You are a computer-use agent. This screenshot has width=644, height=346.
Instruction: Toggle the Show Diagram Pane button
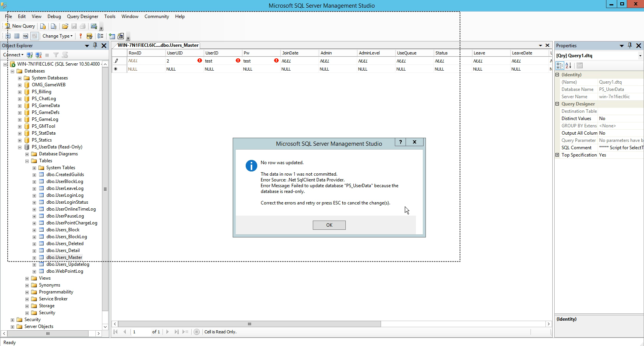8,36
